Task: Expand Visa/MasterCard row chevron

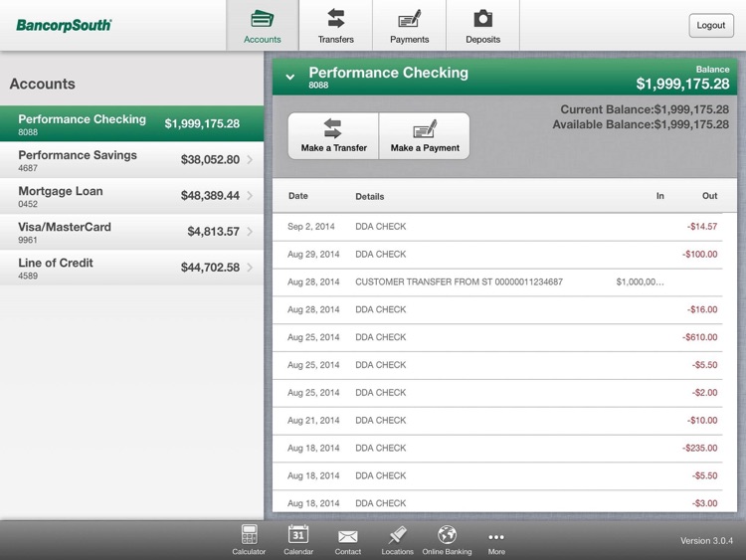Action: [251, 232]
